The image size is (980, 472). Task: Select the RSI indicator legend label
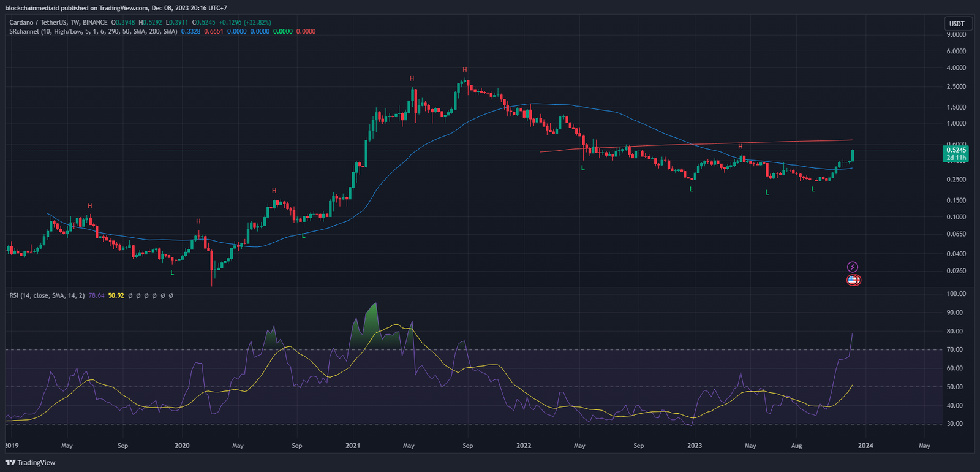click(x=47, y=295)
